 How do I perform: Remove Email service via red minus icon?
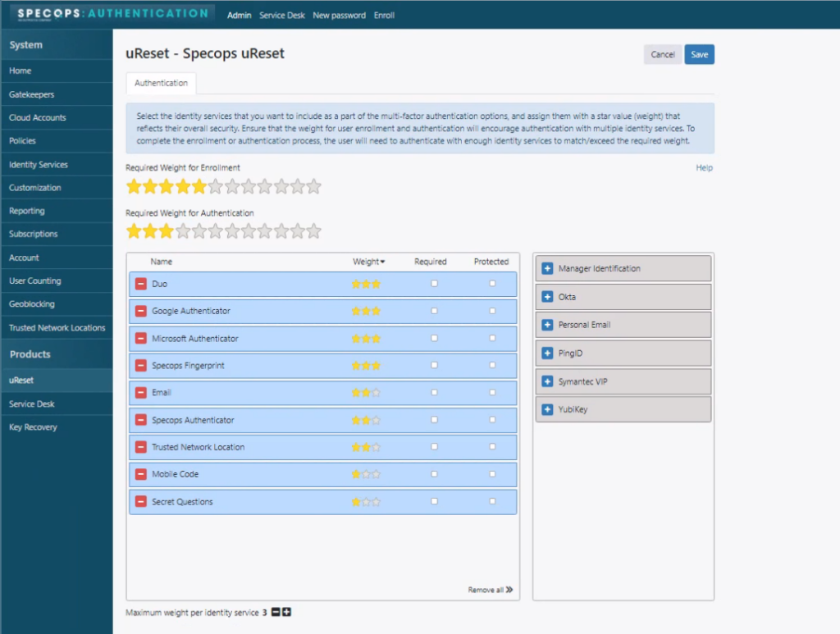[141, 393]
